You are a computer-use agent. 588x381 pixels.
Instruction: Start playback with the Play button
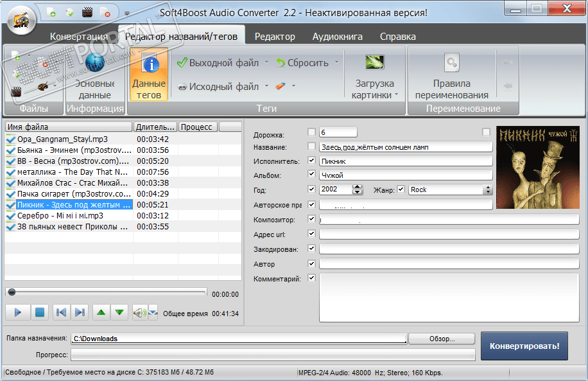17,312
